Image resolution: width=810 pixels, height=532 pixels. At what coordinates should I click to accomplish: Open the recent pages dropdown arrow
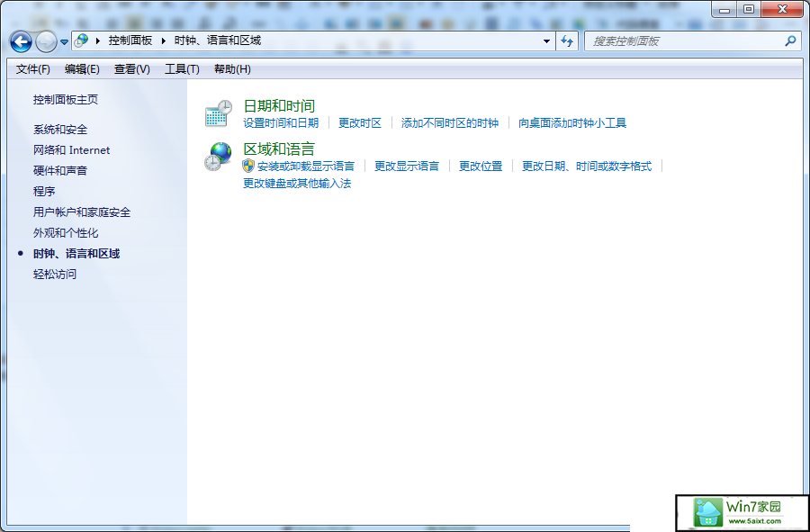[x=64, y=42]
